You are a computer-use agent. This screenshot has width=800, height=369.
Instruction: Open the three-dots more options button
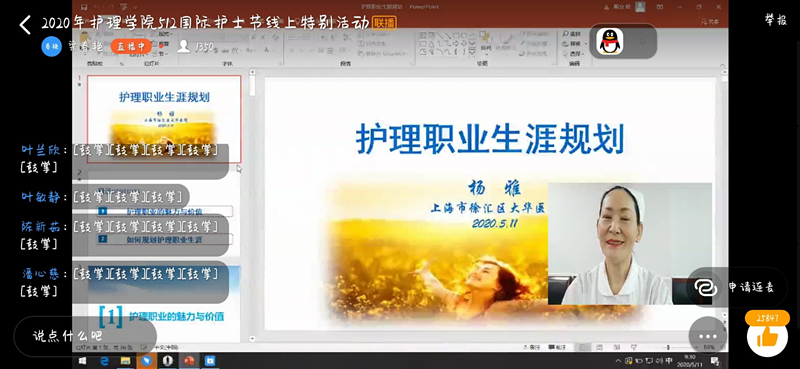(708, 336)
